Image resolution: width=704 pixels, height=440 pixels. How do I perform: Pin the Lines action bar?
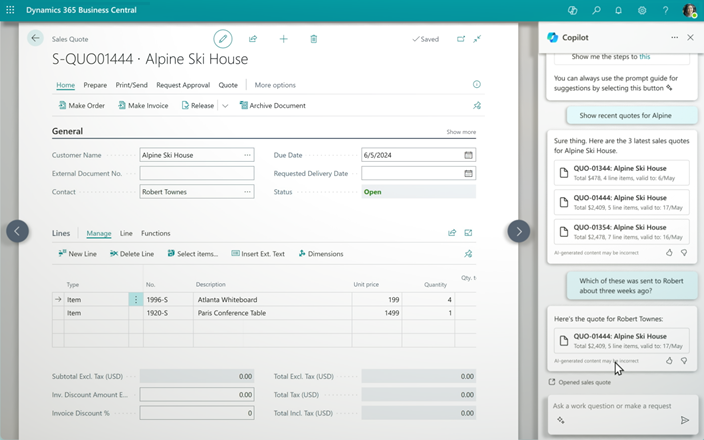[468, 254]
